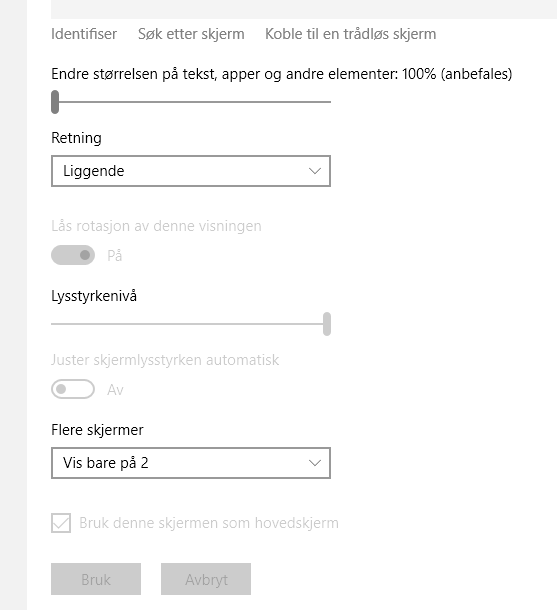Click the Identifiser link
The width and height of the screenshot is (557, 610).
84,34
